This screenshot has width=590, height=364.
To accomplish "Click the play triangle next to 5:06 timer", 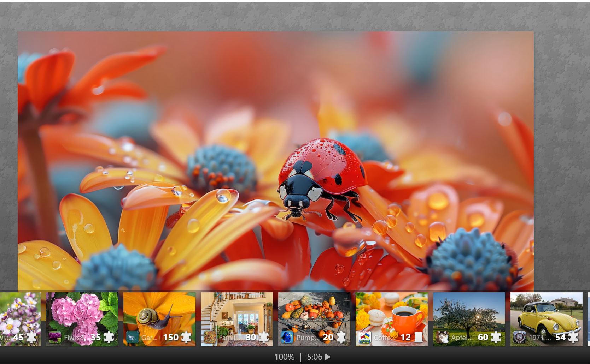I will [328, 357].
